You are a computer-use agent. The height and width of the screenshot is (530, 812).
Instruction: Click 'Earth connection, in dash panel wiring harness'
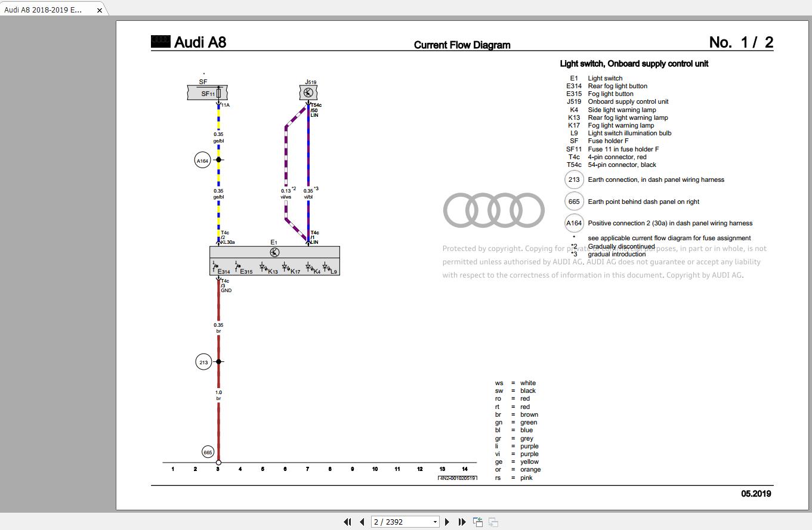click(x=656, y=179)
